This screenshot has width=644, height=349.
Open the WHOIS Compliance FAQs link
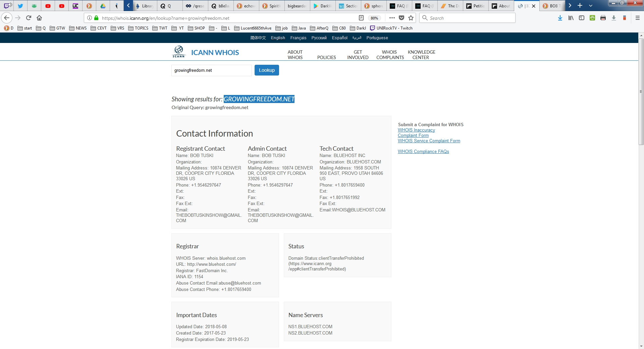point(423,152)
